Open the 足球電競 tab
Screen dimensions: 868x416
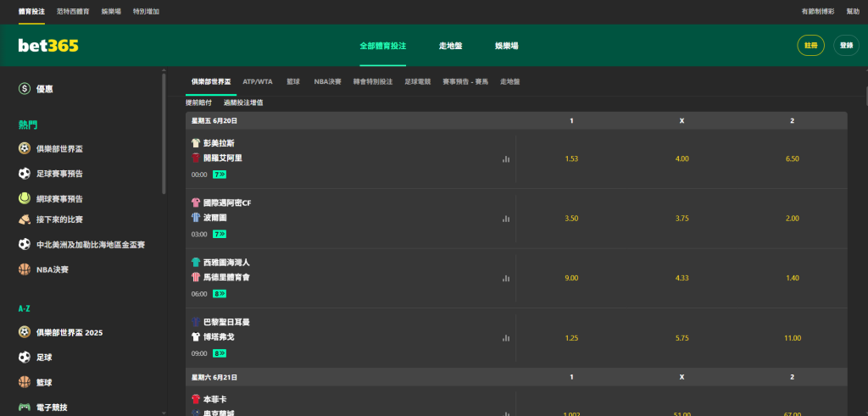coord(417,81)
